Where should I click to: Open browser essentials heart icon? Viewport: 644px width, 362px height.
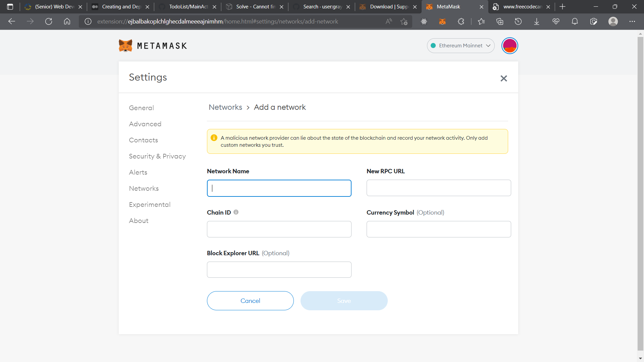click(x=556, y=21)
